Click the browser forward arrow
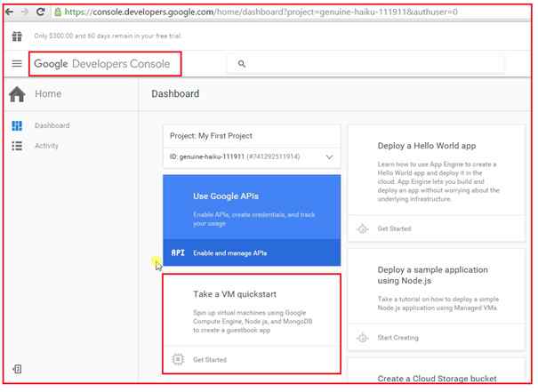The height and width of the screenshot is (392, 538). 25,12
